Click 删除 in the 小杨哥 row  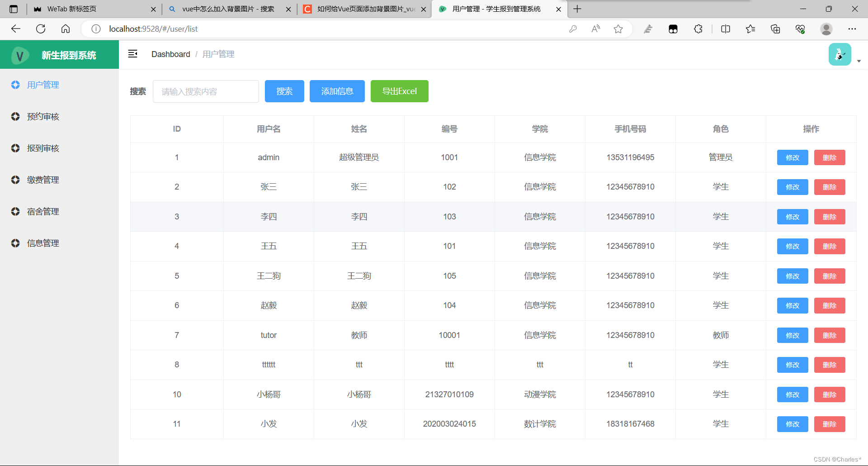(x=830, y=395)
